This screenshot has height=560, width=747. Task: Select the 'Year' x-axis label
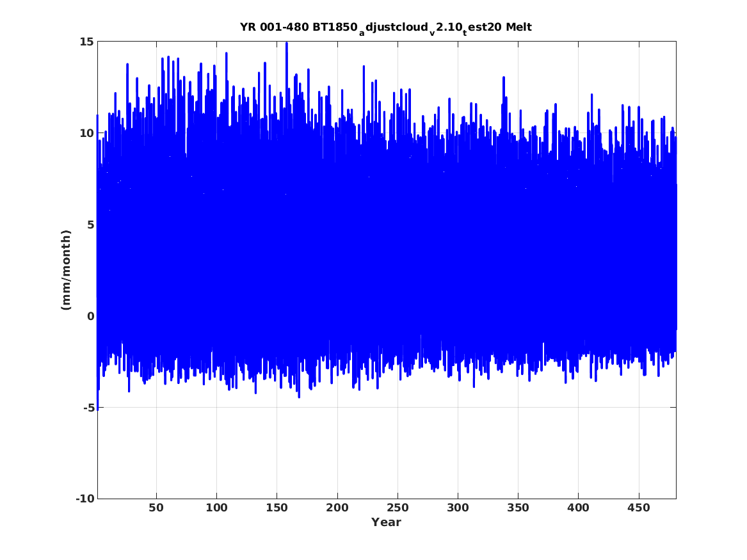coord(386,522)
